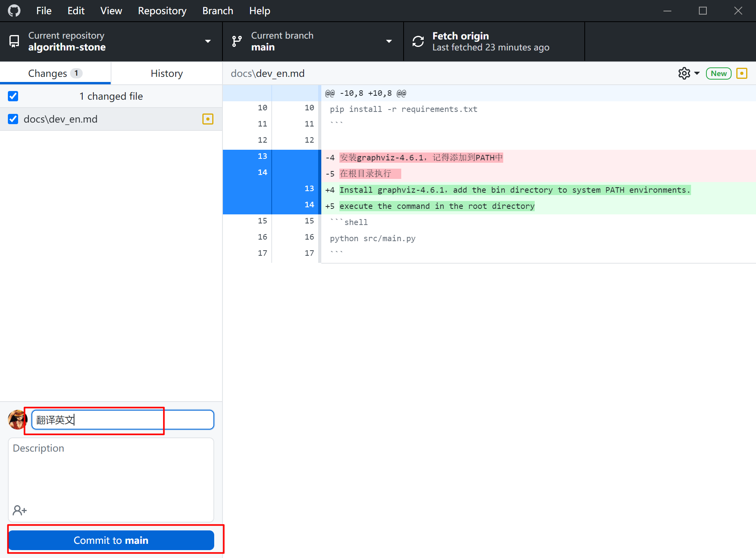This screenshot has height=558, width=756.
Task: Click the GitHub logo icon
Action: click(x=14, y=11)
